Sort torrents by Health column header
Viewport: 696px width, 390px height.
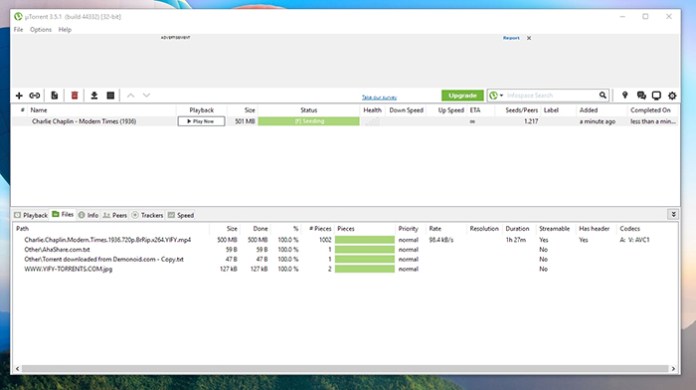tap(372, 110)
